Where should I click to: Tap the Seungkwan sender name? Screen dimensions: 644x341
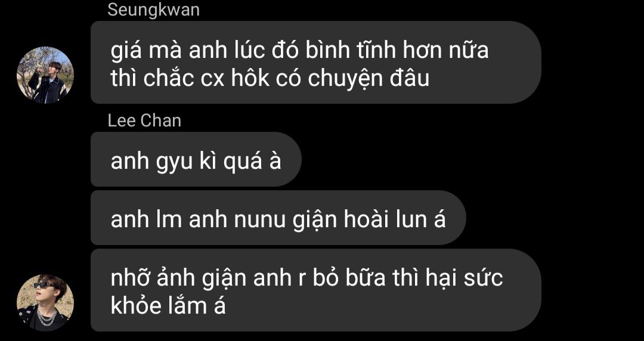[154, 10]
